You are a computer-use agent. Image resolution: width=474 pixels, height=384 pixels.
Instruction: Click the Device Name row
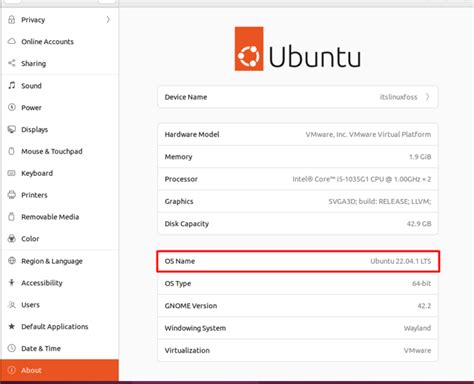pos(298,97)
